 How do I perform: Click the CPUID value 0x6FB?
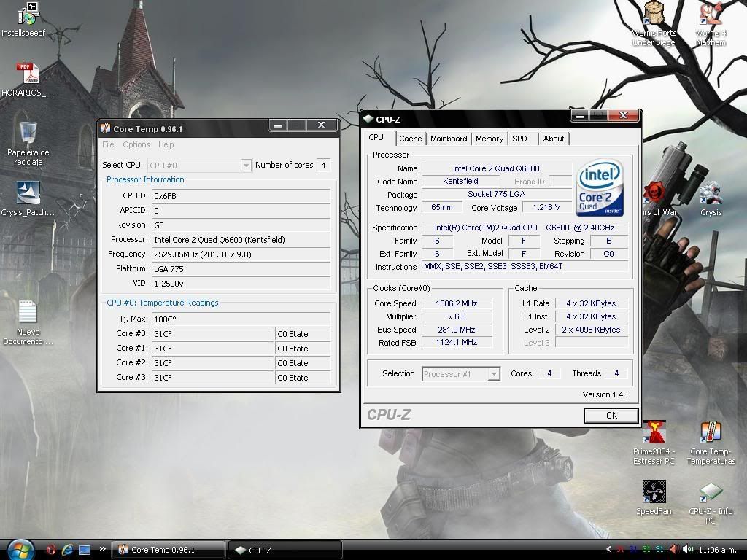coord(241,195)
